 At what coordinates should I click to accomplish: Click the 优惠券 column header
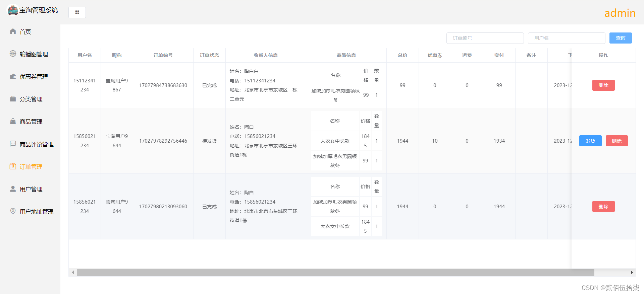pyautogui.click(x=435, y=55)
